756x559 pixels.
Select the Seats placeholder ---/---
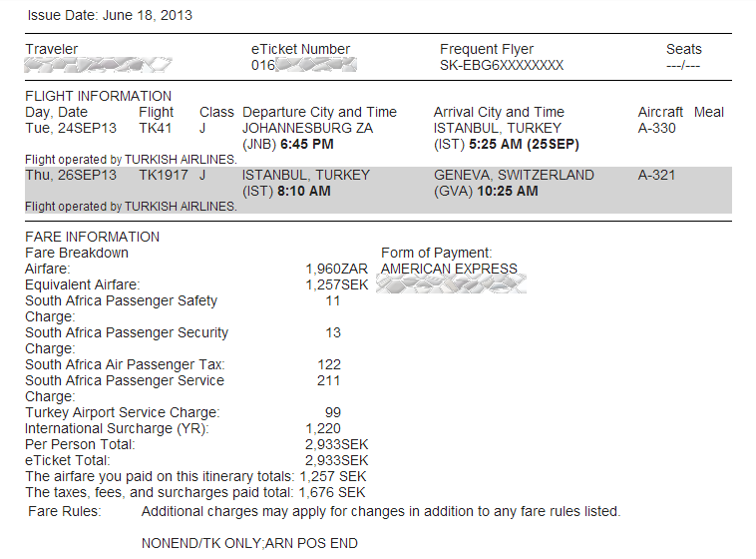coord(683,66)
